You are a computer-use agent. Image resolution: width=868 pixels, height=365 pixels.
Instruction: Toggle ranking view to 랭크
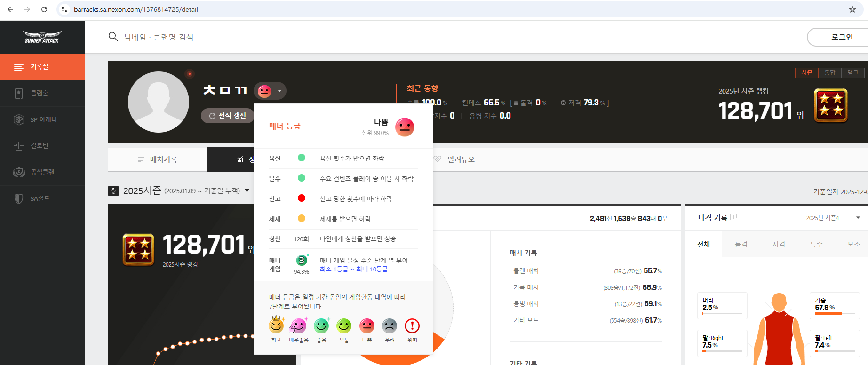[x=853, y=72]
